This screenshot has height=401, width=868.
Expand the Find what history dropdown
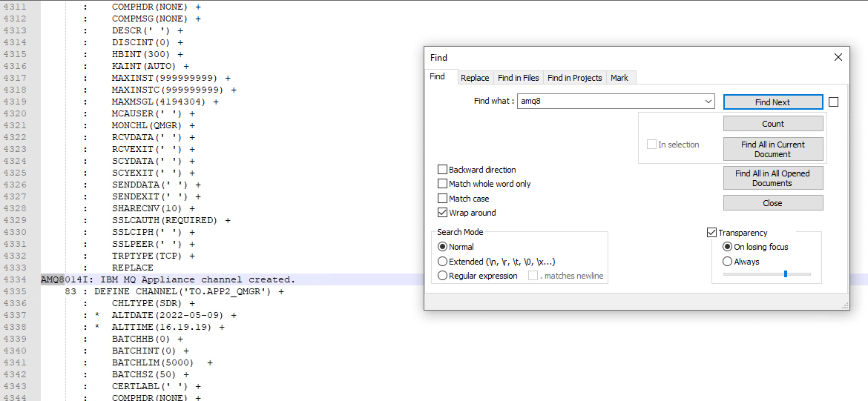[x=708, y=102]
